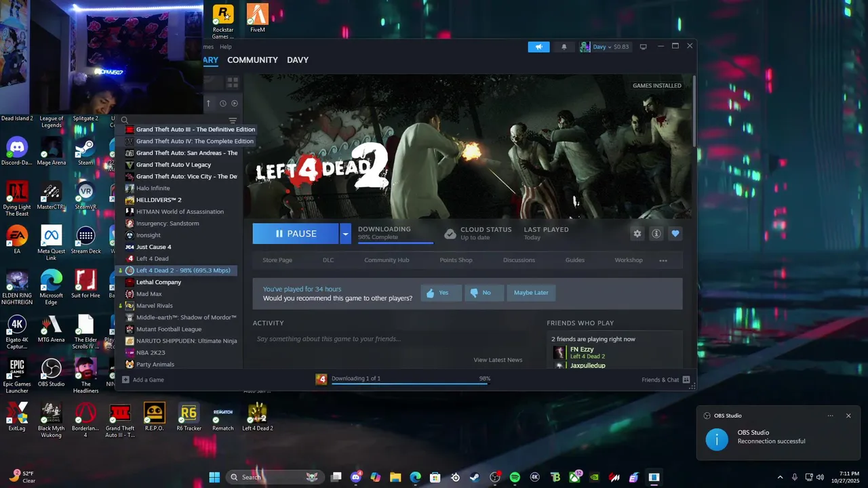Open Left 4 Dead 2 desktop shortcut
Image resolution: width=868 pixels, height=488 pixels.
[257, 417]
